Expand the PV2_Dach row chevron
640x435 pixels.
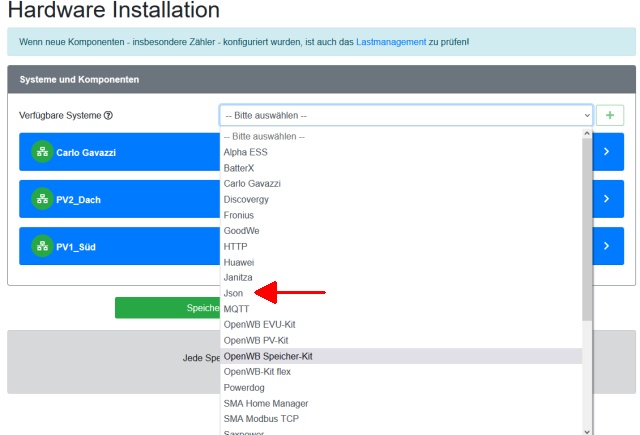[607, 199]
